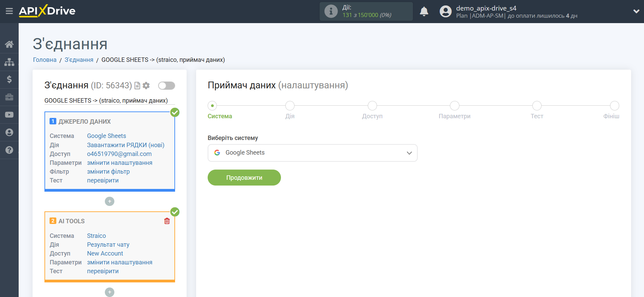
Task: Open the Google Sheets system dropdown
Action: [x=312, y=153]
